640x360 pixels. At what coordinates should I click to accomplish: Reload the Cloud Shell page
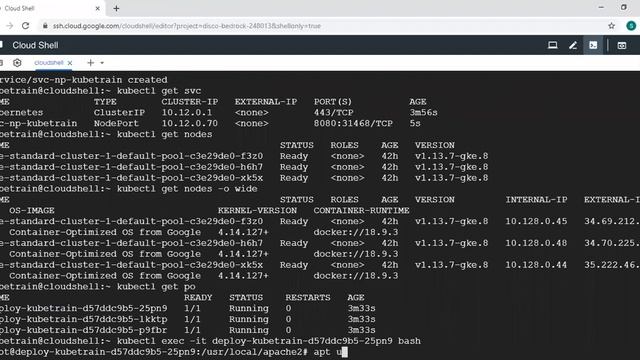pos(25,26)
